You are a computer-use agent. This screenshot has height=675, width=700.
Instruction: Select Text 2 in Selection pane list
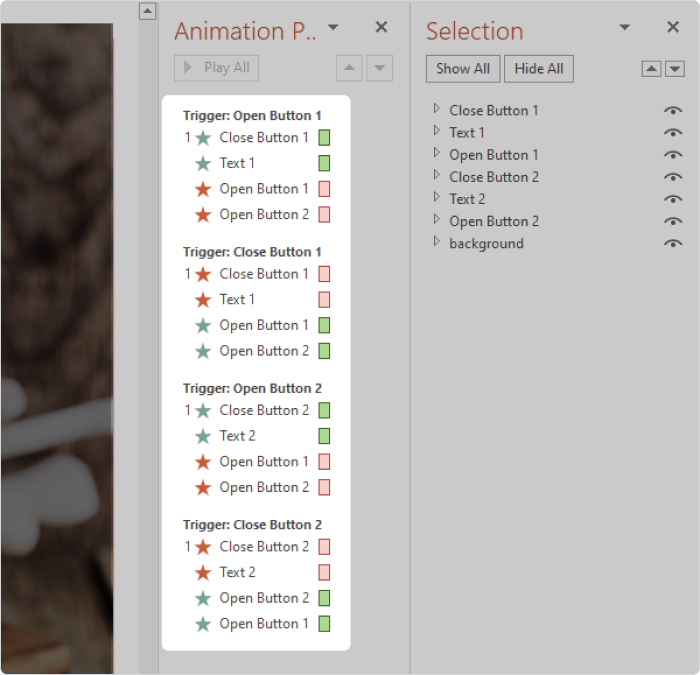click(x=467, y=199)
